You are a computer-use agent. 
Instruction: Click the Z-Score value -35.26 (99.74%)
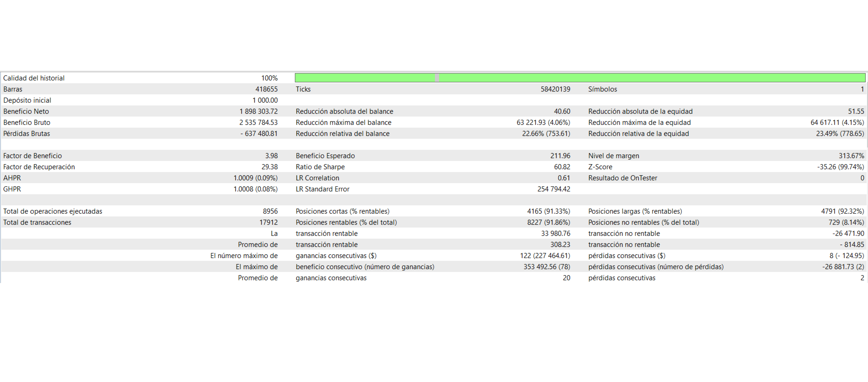click(x=841, y=167)
